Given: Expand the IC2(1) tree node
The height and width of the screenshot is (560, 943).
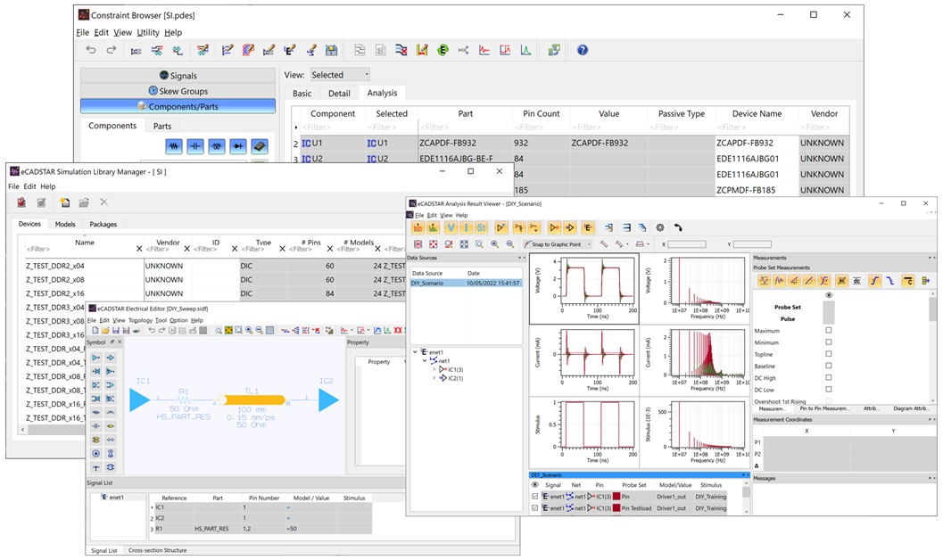Looking at the screenshot, I should [434, 379].
